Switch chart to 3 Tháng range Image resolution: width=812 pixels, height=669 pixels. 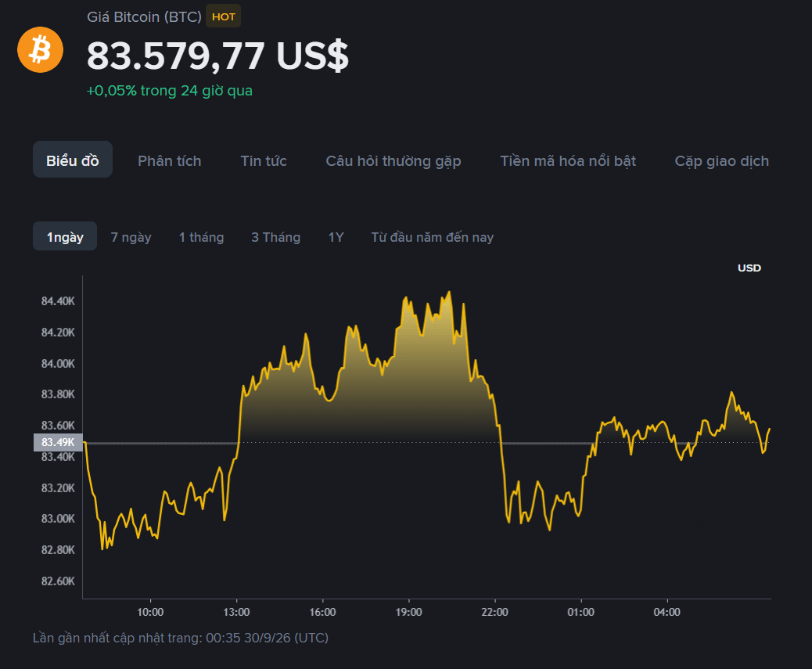pos(275,237)
